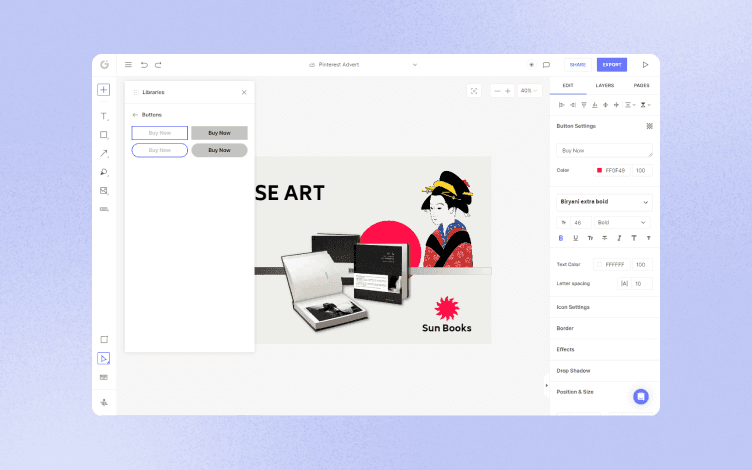Center selection horizontally
This screenshot has width=752, height=470.
[x=606, y=105]
